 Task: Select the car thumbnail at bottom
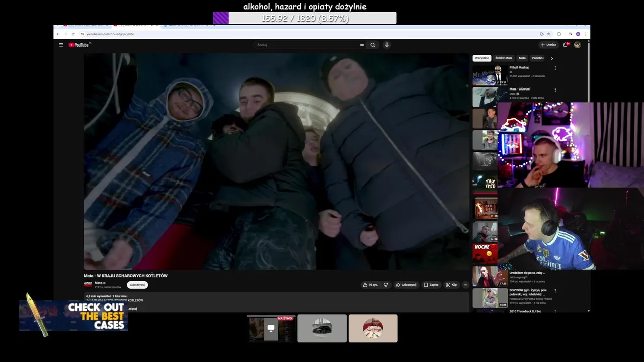322,328
